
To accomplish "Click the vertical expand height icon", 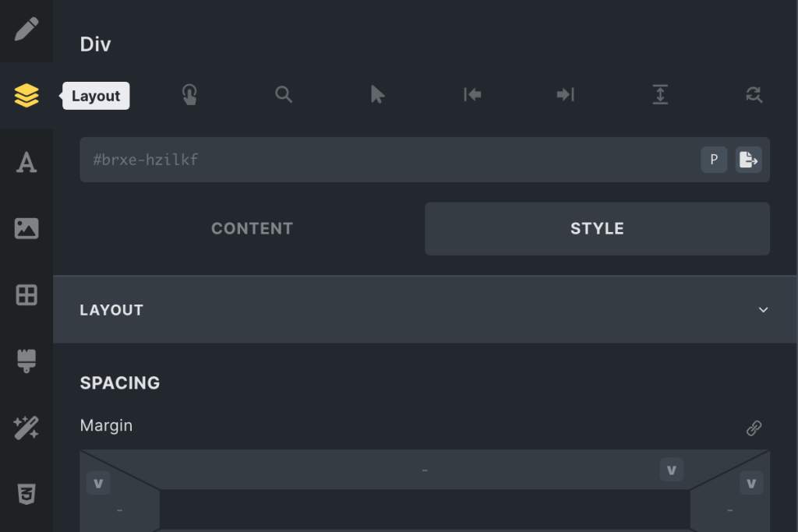I will (x=660, y=94).
